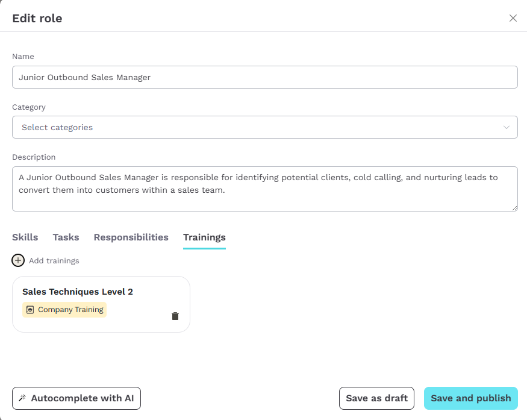
Task: Click the magic wand icon on Autocomplete
Action: [x=22, y=398]
